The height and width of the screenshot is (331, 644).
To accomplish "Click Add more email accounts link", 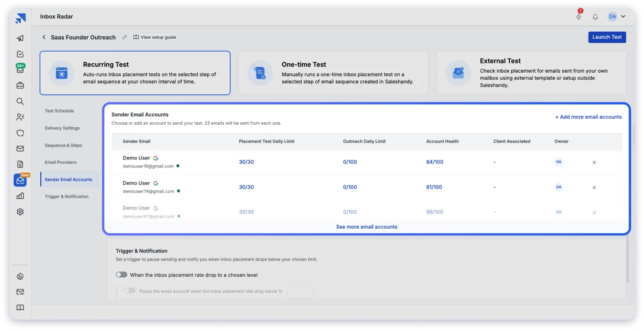I will coord(588,117).
